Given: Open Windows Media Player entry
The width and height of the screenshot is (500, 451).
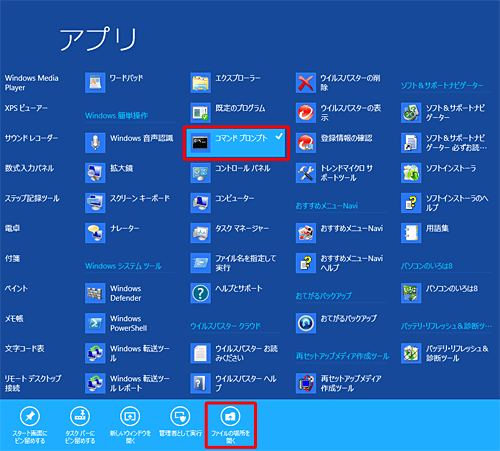Looking at the screenshot, I should click(x=32, y=83).
